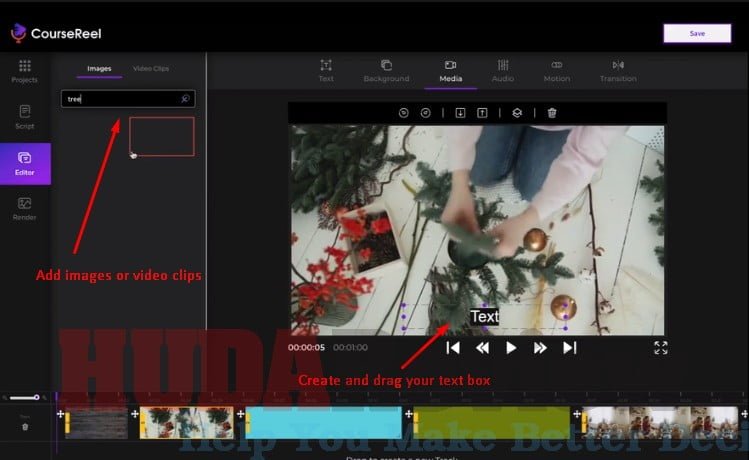
Task: Select the flowers clip in timeline
Action: pyautogui.click(x=187, y=423)
